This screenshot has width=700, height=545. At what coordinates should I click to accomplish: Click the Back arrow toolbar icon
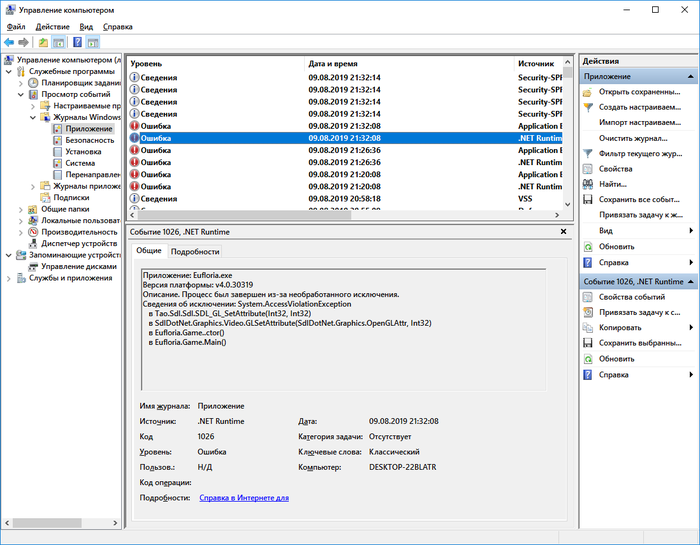pyautogui.click(x=9, y=43)
